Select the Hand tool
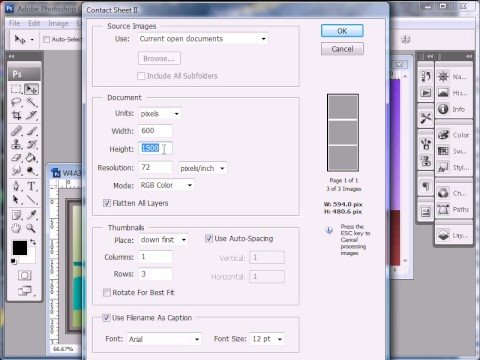This screenshot has height=360, width=480. 16,228
